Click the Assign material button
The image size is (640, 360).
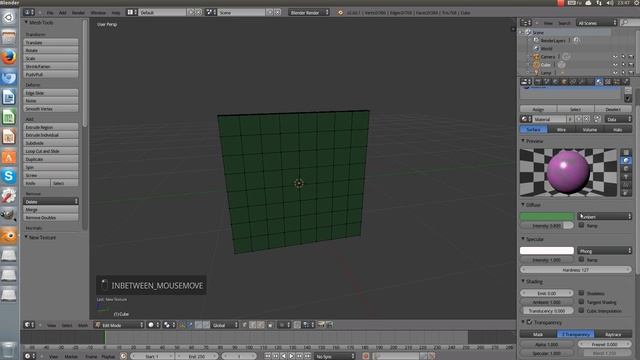point(538,109)
